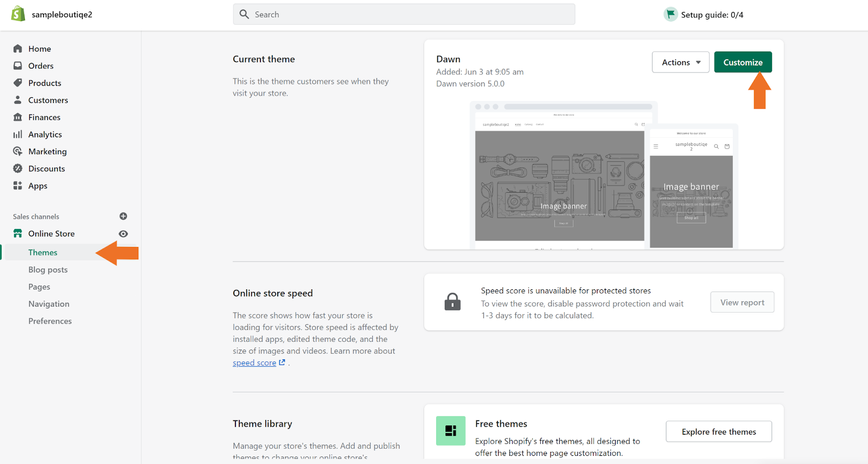This screenshot has height=464, width=868.
Task: Click the Shopify logo icon
Action: pos(18,14)
